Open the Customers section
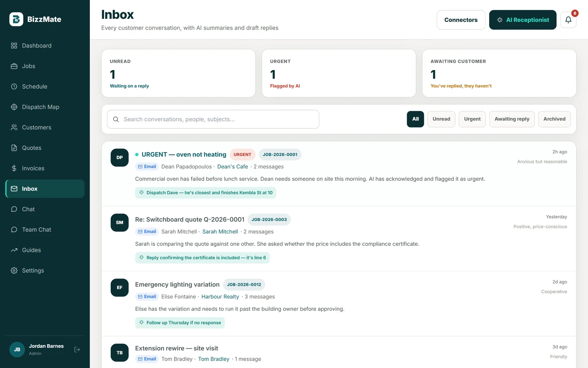588x368 pixels. pos(45,128)
